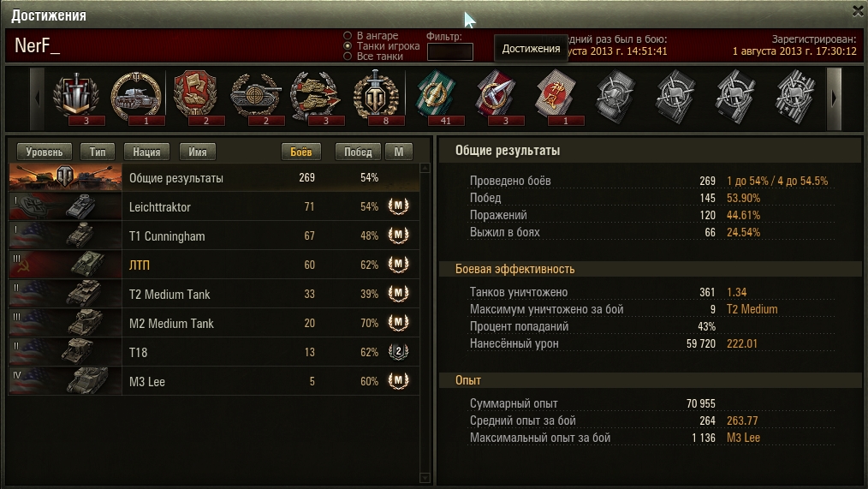Click the tank-in-wreath medal with count 1
The image size is (868, 489).
(x=136, y=96)
